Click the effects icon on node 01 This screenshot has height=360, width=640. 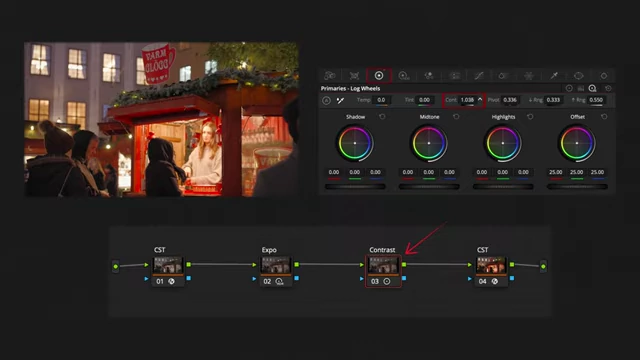(171, 281)
